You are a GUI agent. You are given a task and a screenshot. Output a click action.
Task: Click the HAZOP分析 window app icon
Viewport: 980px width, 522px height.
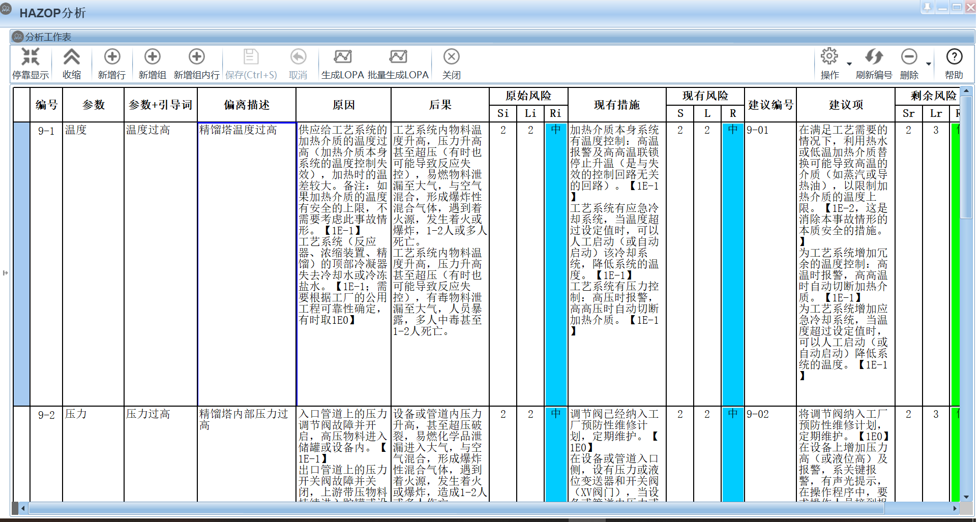pos(6,9)
